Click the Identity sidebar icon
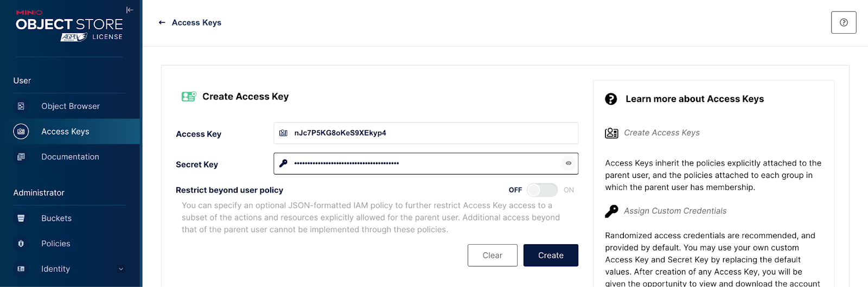Screen dimensions: 868x287 (x=21, y=269)
